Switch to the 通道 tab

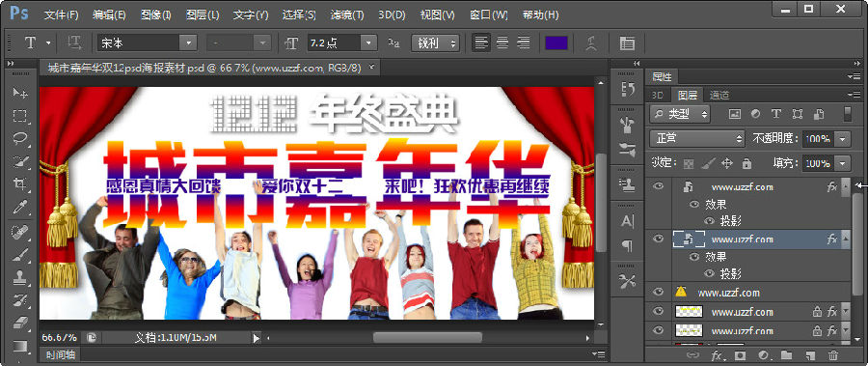(x=719, y=95)
